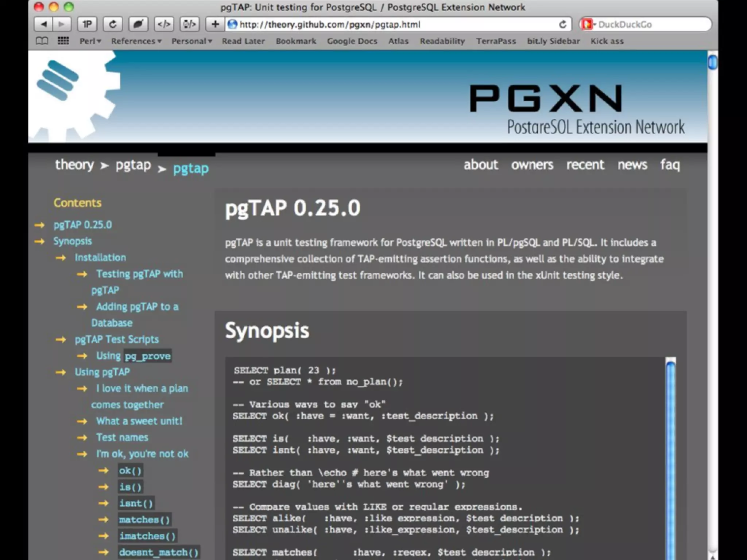
Task: Open the 1Password toolbar button
Action: click(x=87, y=24)
